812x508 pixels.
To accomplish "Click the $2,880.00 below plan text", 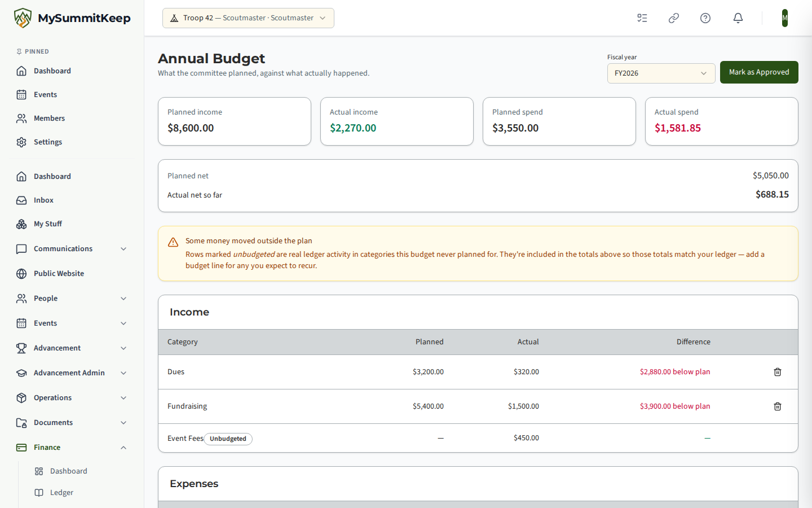I will 675,372.
